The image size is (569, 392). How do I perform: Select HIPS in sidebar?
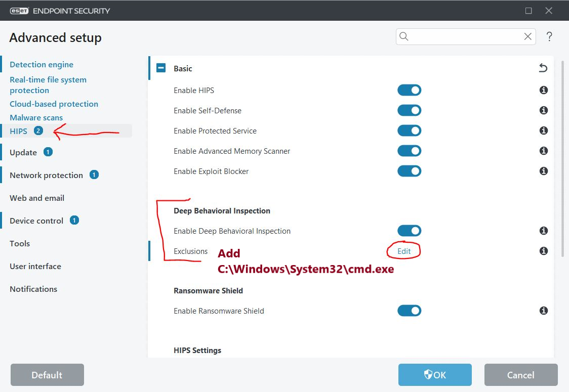tap(19, 131)
